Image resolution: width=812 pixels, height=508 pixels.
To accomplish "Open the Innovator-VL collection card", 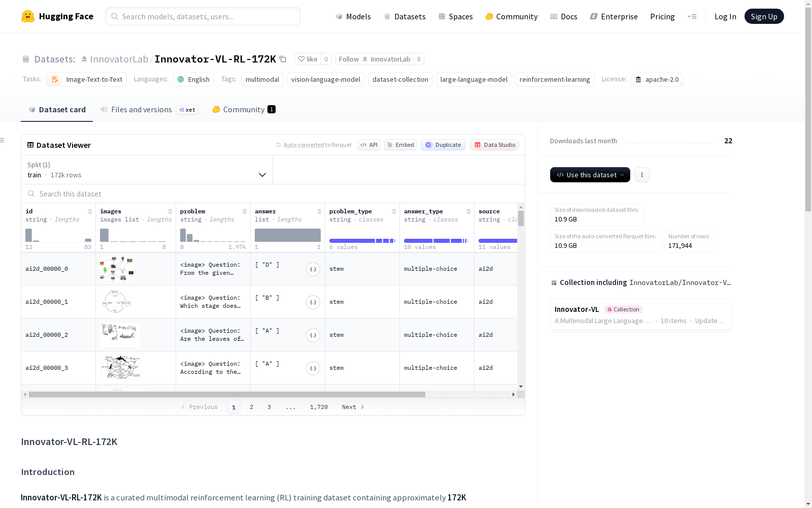I will tap(641, 314).
